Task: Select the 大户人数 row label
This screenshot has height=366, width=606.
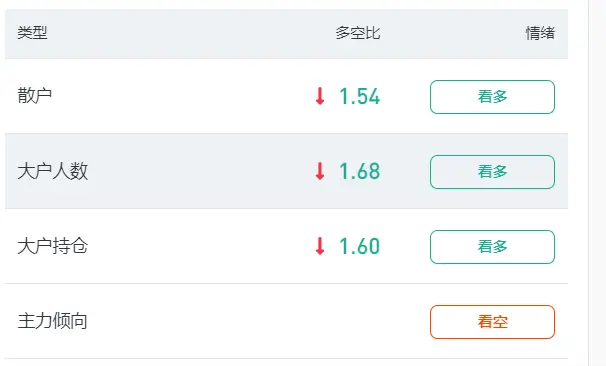Action: click(53, 171)
